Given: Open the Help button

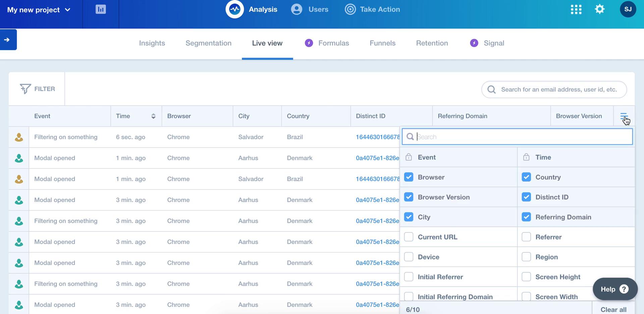Looking at the screenshot, I should point(615,289).
